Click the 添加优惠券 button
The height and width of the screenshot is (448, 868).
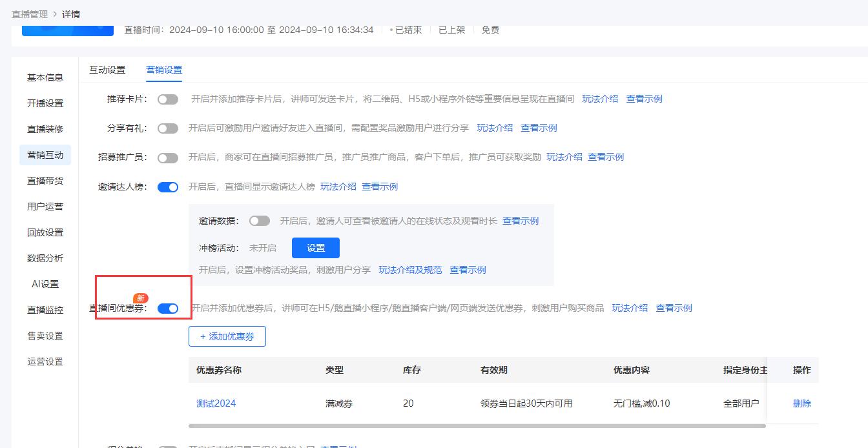227,336
